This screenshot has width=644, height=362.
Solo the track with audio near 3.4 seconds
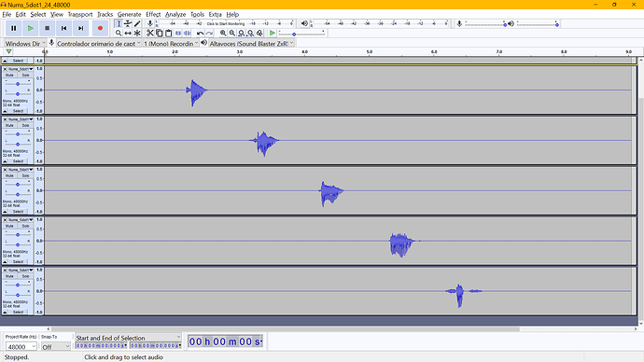[x=25, y=125]
